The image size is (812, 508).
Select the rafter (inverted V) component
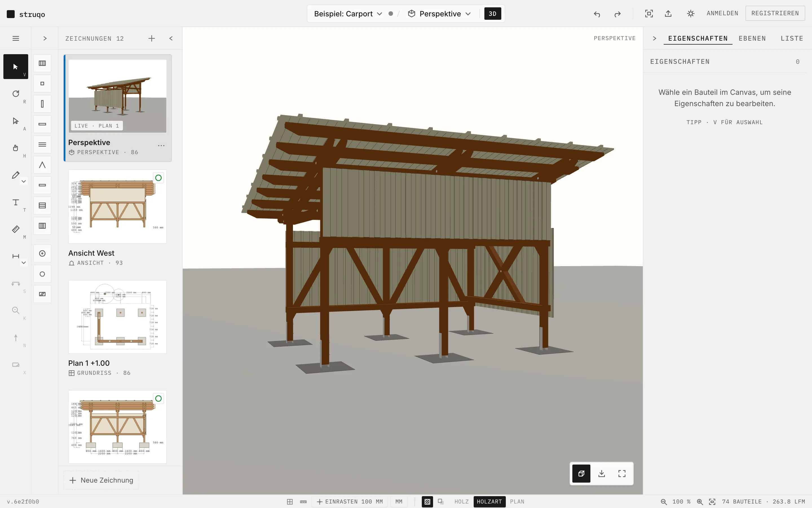click(42, 165)
